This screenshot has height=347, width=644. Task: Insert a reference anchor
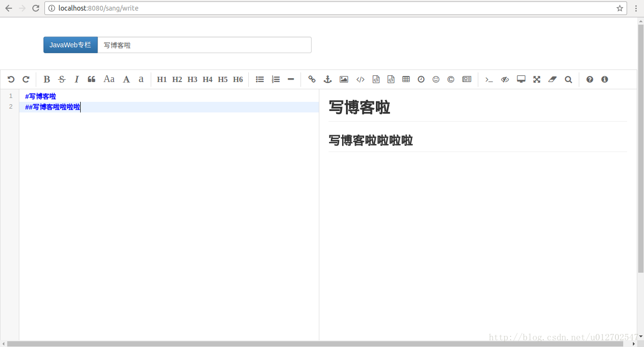(x=328, y=79)
